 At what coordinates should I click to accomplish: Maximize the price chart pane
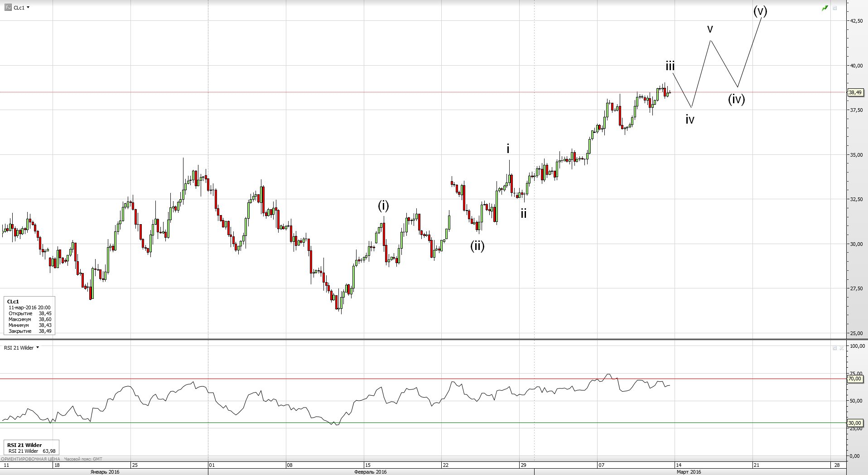coord(834,8)
